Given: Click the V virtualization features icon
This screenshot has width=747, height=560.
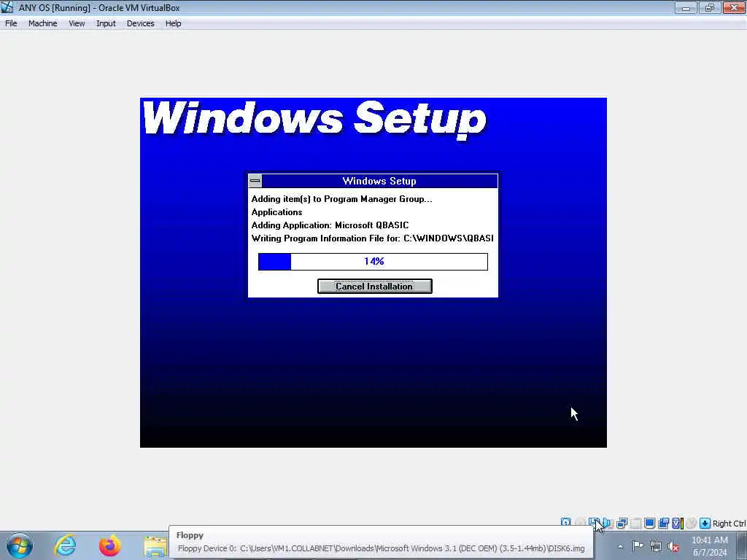Looking at the screenshot, I should tap(677, 523).
